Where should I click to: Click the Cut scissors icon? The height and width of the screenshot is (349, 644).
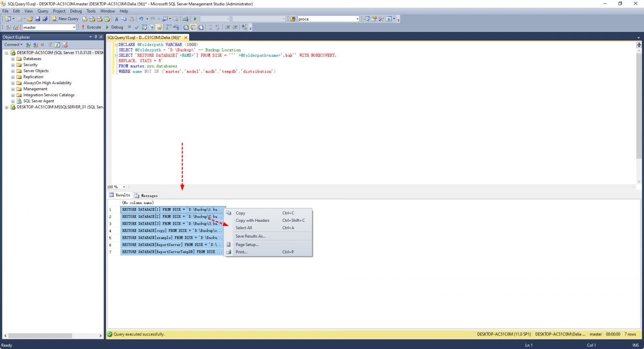[117, 19]
